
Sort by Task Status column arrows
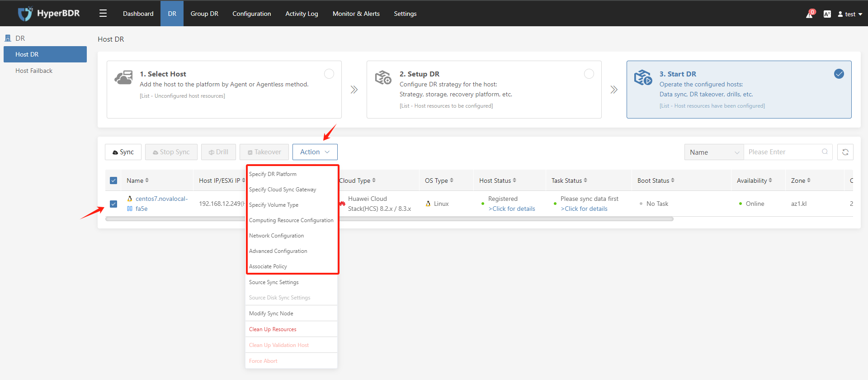(x=585, y=180)
